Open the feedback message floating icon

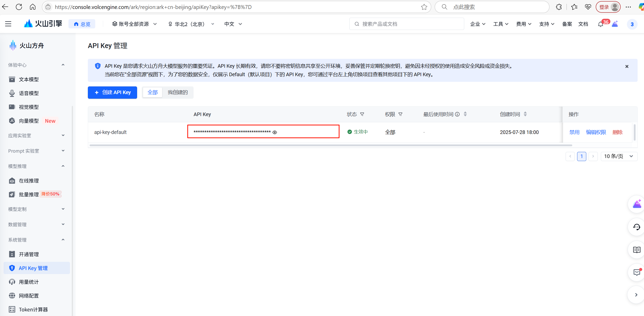(637, 272)
